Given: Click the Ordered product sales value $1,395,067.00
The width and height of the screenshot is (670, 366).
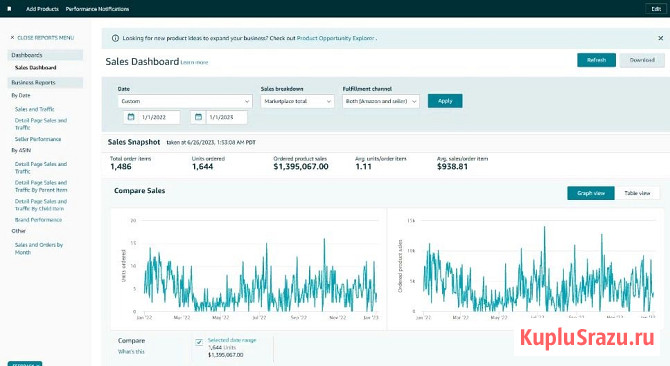Looking at the screenshot, I should (301, 167).
